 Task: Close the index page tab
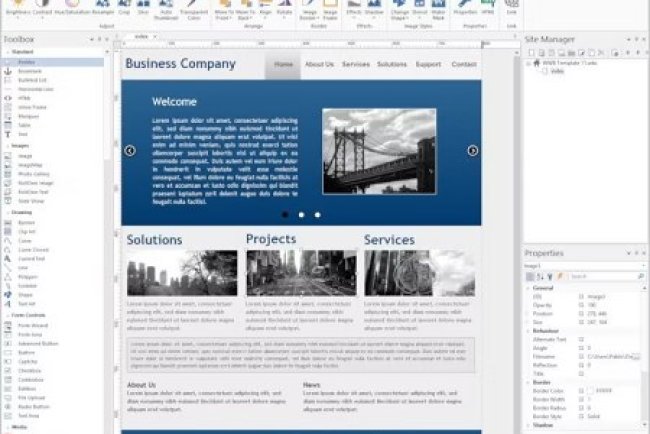tap(155, 36)
